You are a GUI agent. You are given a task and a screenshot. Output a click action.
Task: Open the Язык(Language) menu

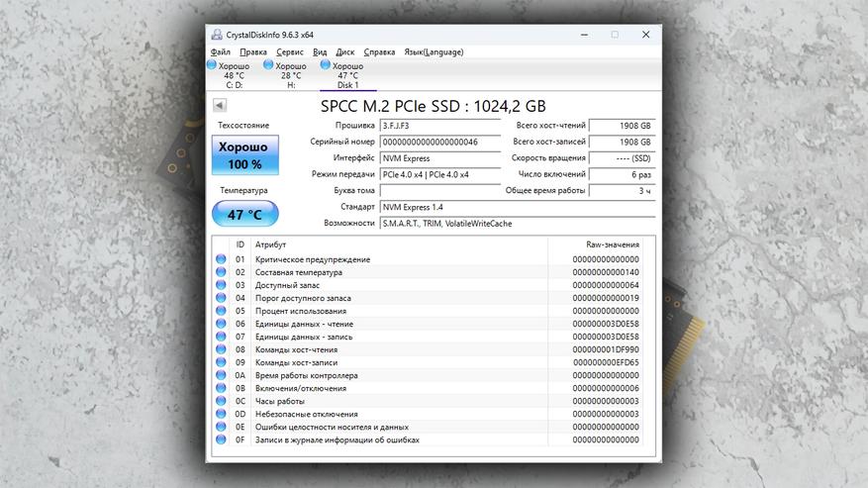[434, 52]
